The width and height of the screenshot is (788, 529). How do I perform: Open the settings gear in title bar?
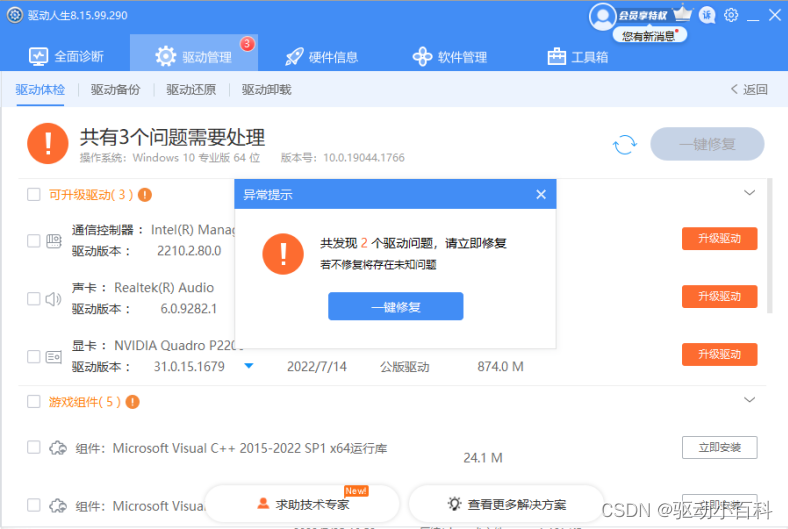[x=731, y=15]
